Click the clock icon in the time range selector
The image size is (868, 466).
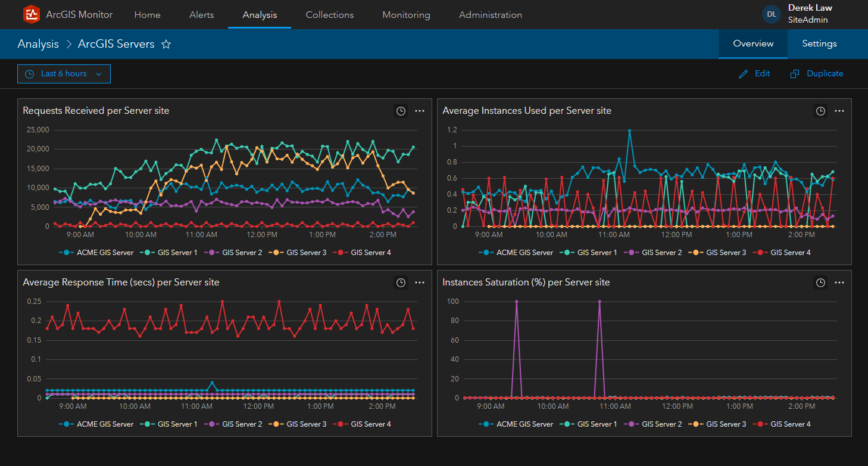tap(30, 74)
